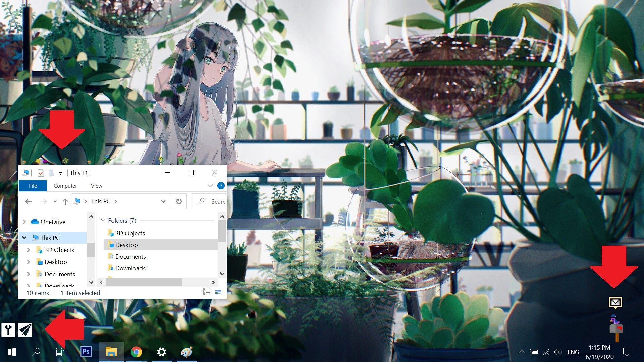Image resolution: width=644 pixels, height=362 pixels.
Task: Open the volume icon in system tray
Action: coord(558,352)
